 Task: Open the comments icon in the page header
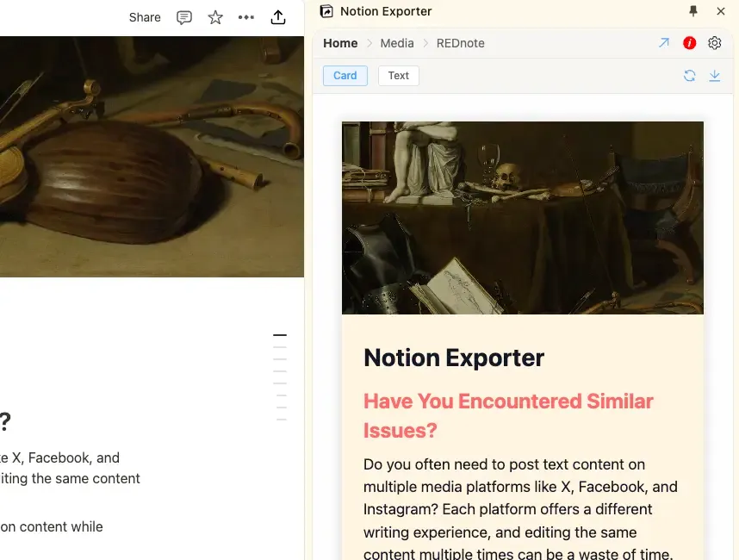[x=183, y=17]
